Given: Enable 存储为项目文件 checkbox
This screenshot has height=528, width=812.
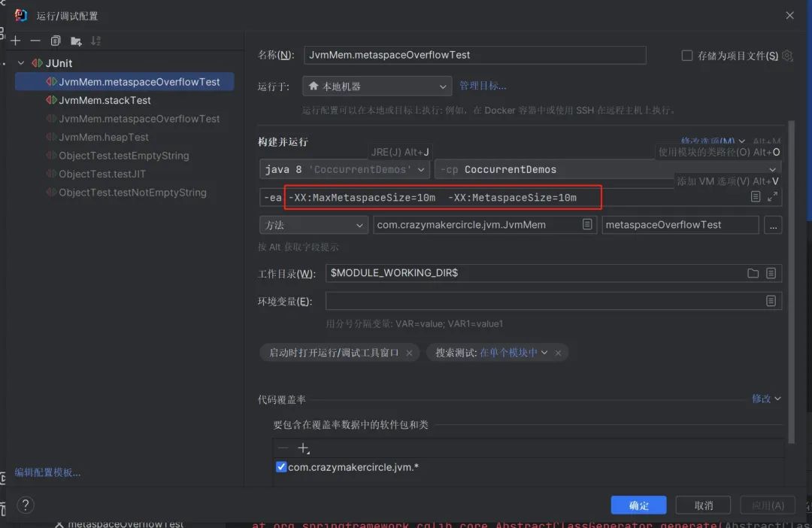Looking at the screenshot, I should pos(686,55).
